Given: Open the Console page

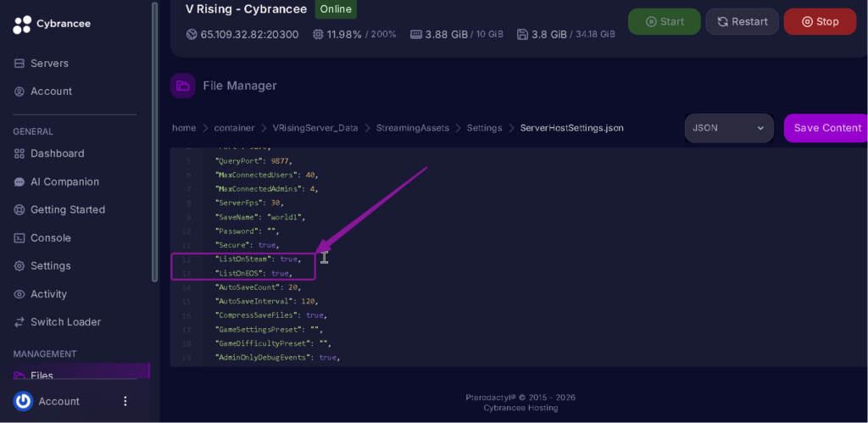Looking at the screenshot, I should point(50,238).
